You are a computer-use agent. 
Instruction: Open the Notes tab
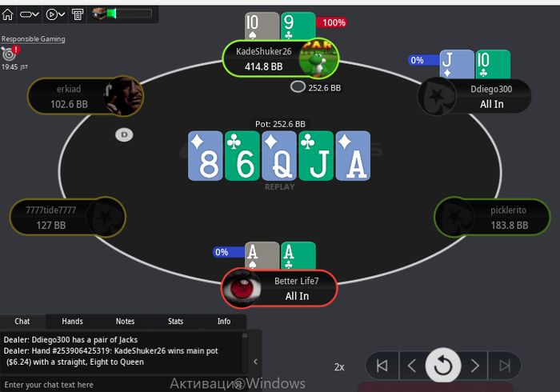tap(125, 322)
